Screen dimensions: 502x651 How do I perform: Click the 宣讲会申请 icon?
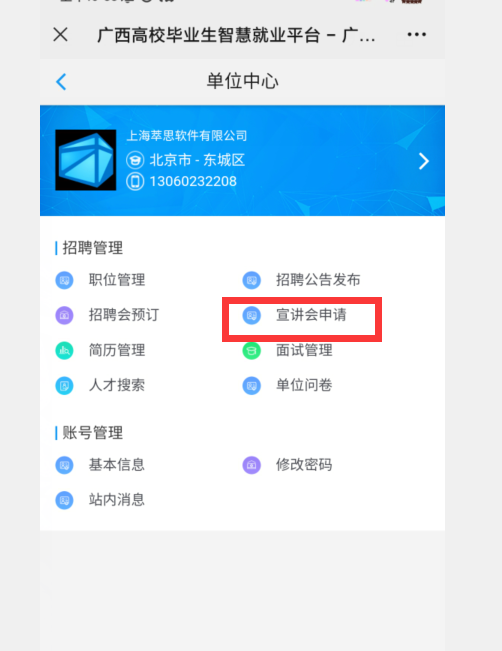click(252, 315)
